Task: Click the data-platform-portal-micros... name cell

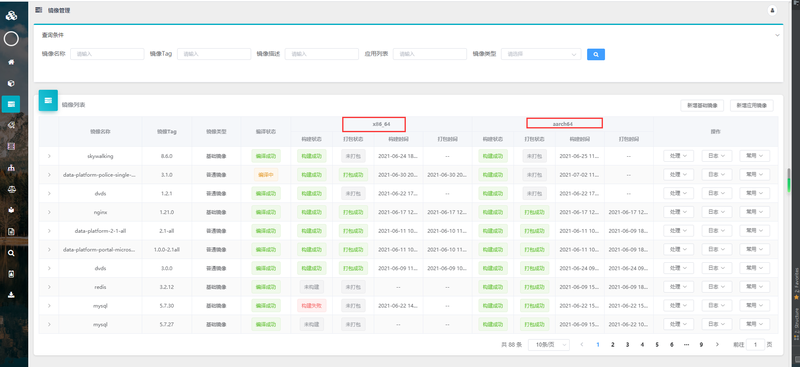Action: pyautogui.click(x=100, y=250)
